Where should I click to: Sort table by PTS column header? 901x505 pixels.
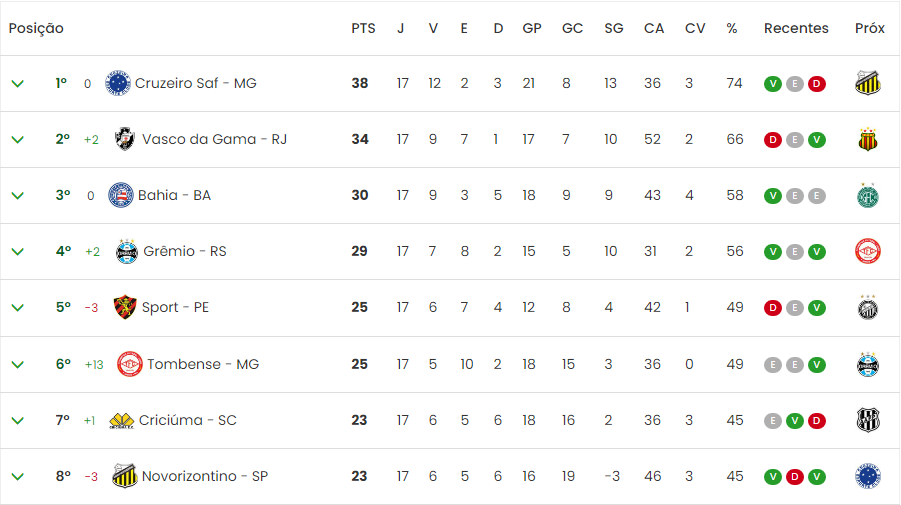click(363, 29)
